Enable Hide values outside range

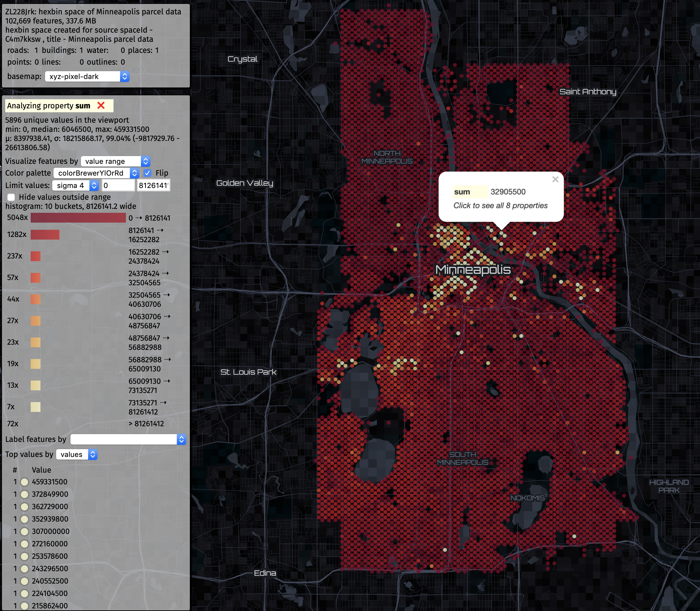tap(11, 197)
